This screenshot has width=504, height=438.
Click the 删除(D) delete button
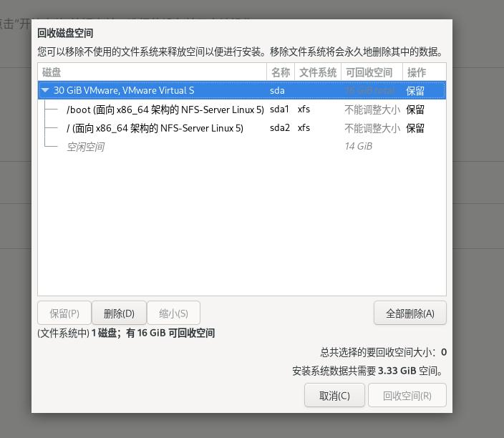(119, 313)
